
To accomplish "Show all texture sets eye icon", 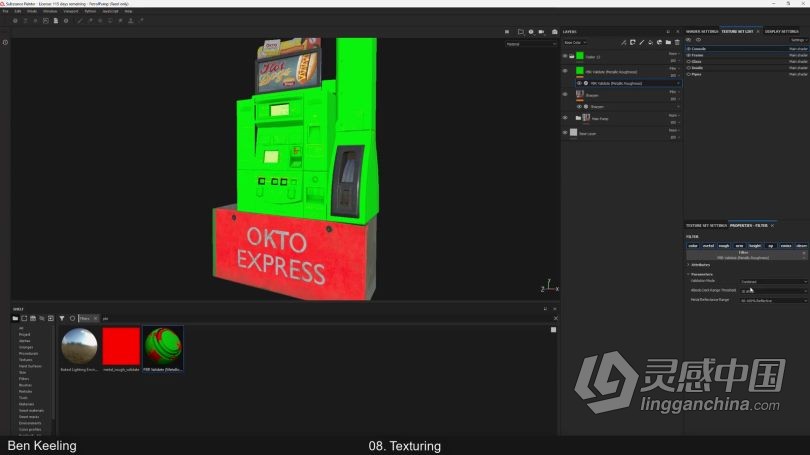I will 688,40.
